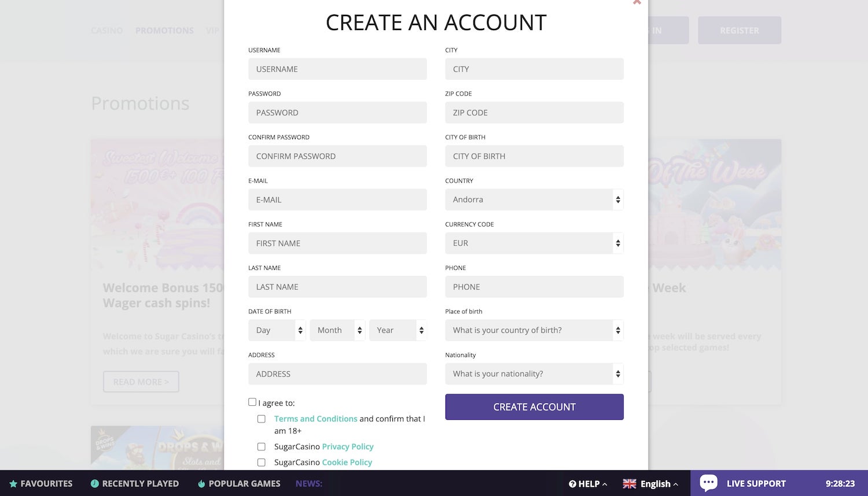Click into the Username field
Screen dimensions: 868x496
[x=337, y=69]
